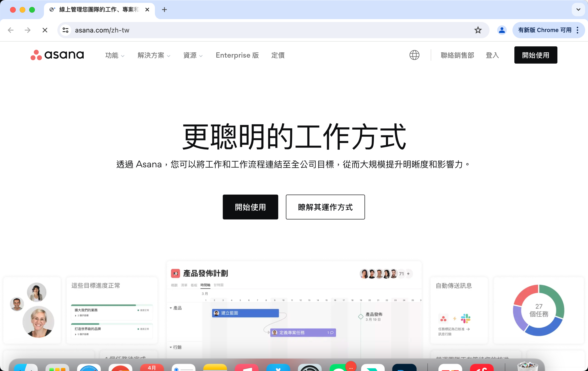Image resolution: width=588 pixels, height=371 pixels.
Task: Click the 這些目標進度正常 heading
Action: (x=96, y=285)
